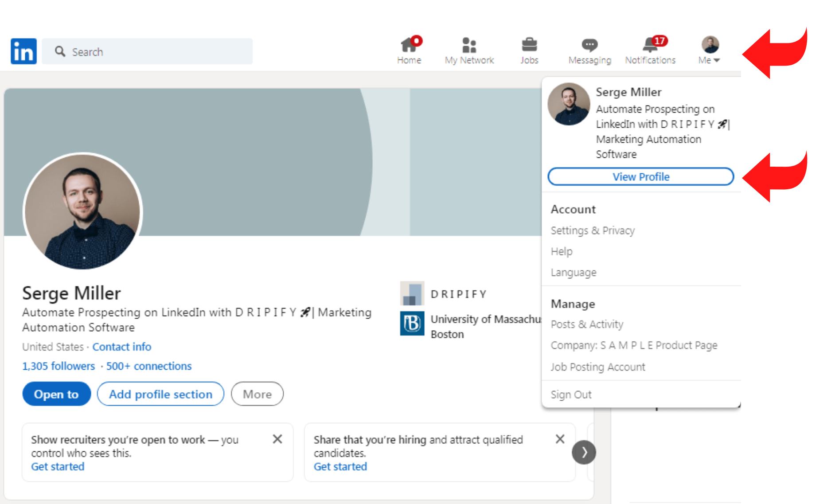Viewport: 839px width, 504px height.
Task: Click the DRIPIFY company logo
Action: pyautogui.click(x=412, y=293)
